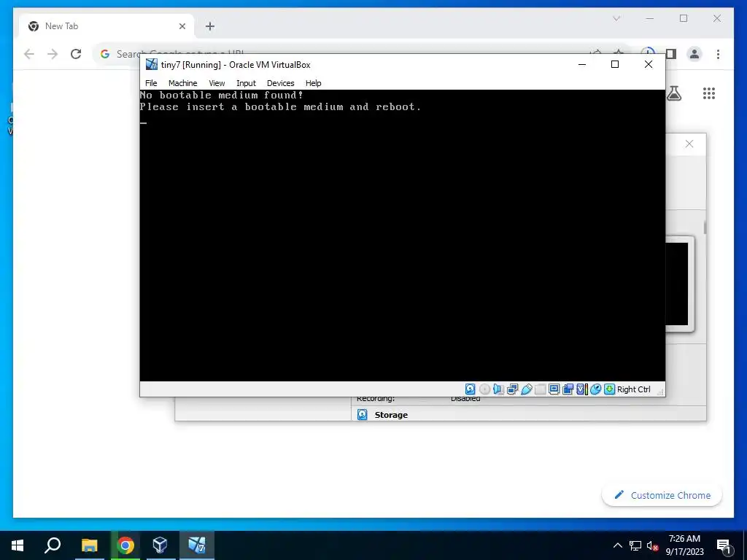Minimize the tiny7 VirtualBox VM window
747x560 pixels.
point(581,64)
